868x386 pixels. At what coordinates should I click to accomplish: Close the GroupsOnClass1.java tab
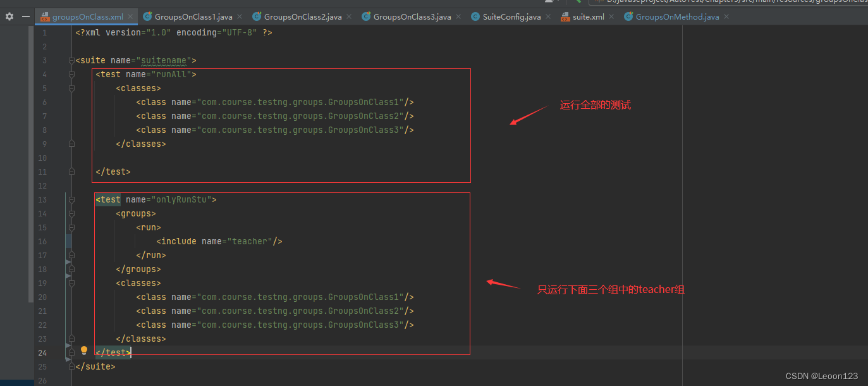coord(240,17)
